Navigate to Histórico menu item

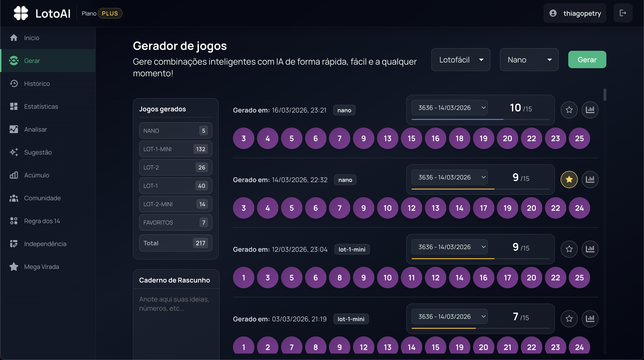[x=48, y=83]
